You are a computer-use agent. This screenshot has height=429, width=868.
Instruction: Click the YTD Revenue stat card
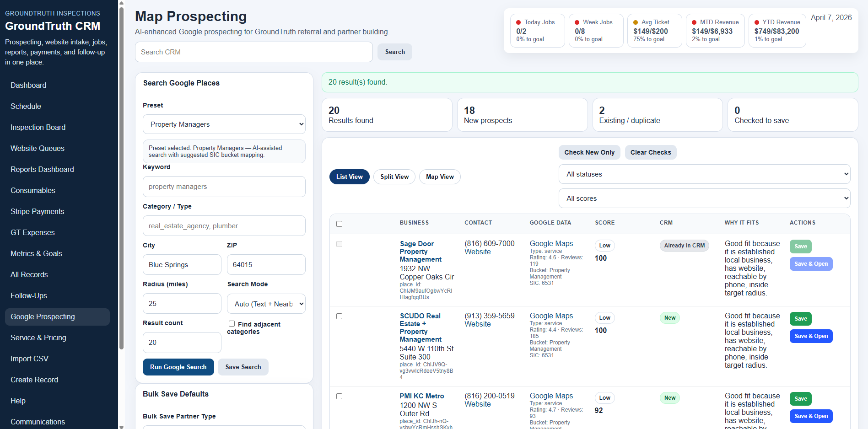[777, 31]
